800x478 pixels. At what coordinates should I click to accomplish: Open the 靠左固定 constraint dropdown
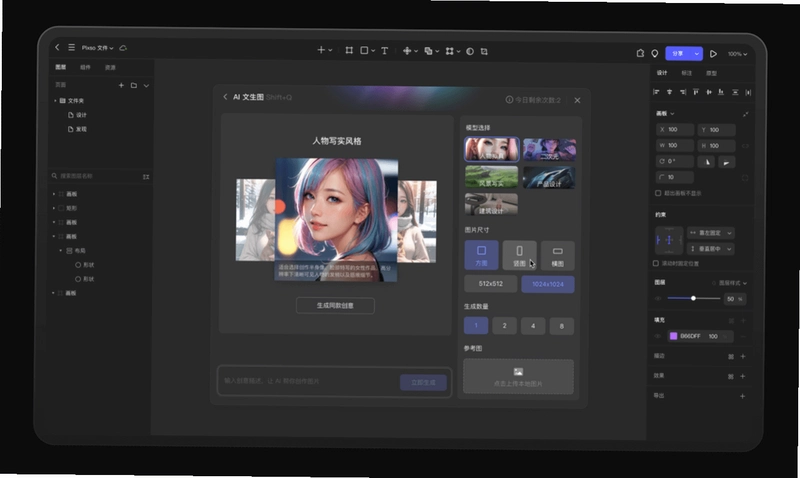tap(711, 233)
